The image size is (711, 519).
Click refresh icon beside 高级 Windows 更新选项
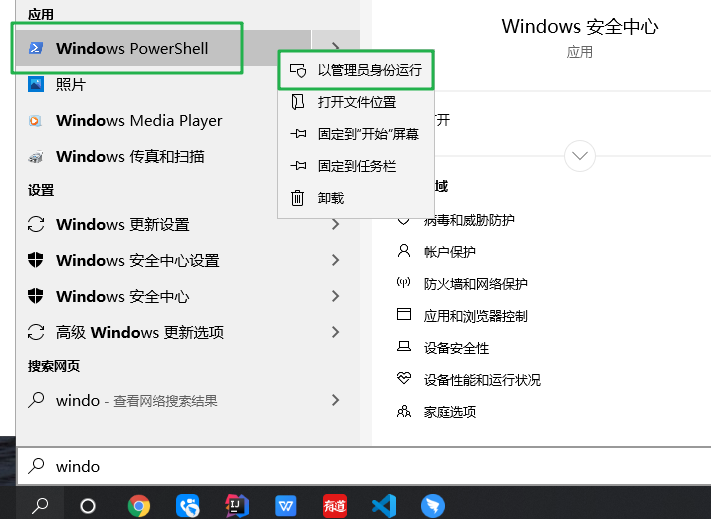(36, 332)
